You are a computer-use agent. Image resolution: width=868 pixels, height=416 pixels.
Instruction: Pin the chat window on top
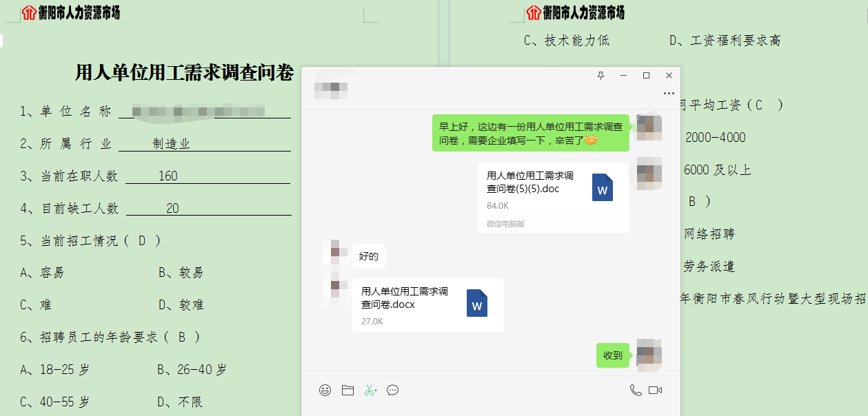(600, 75)
